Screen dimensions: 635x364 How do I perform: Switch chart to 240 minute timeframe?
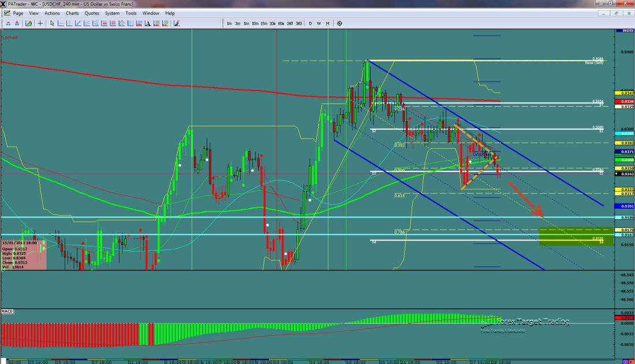[290, 24]
